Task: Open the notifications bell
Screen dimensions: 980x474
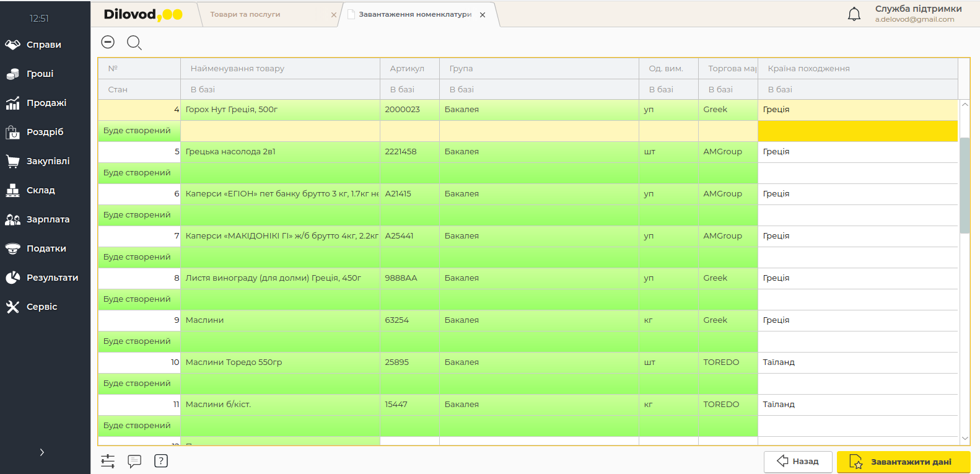Action: [x=854, y=14]
